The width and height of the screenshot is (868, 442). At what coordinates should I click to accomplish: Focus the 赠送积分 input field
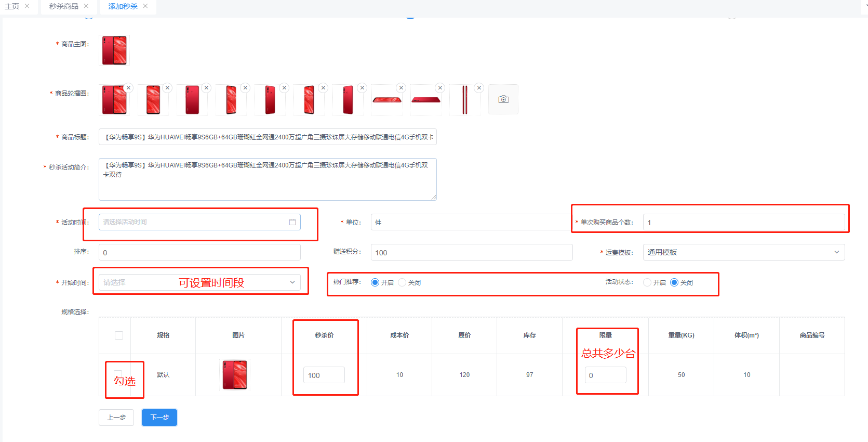(x=472, y=252)
